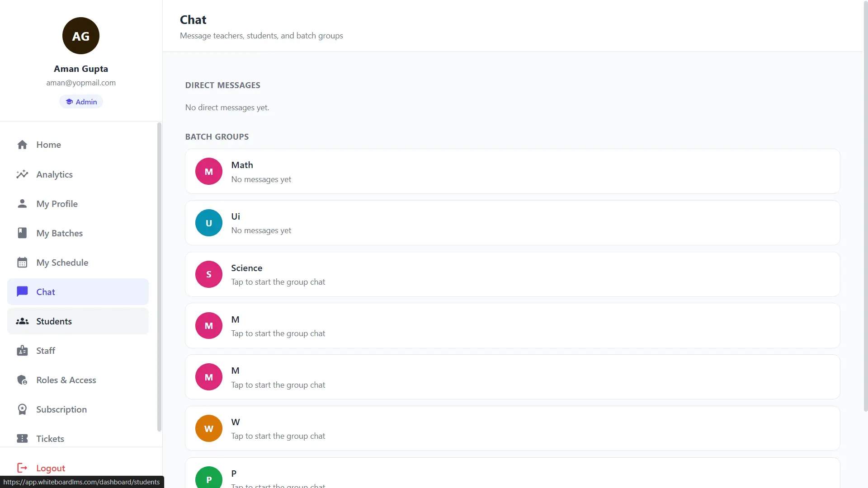Click 'Tap to start the group chat' under Science

(278, 282)
